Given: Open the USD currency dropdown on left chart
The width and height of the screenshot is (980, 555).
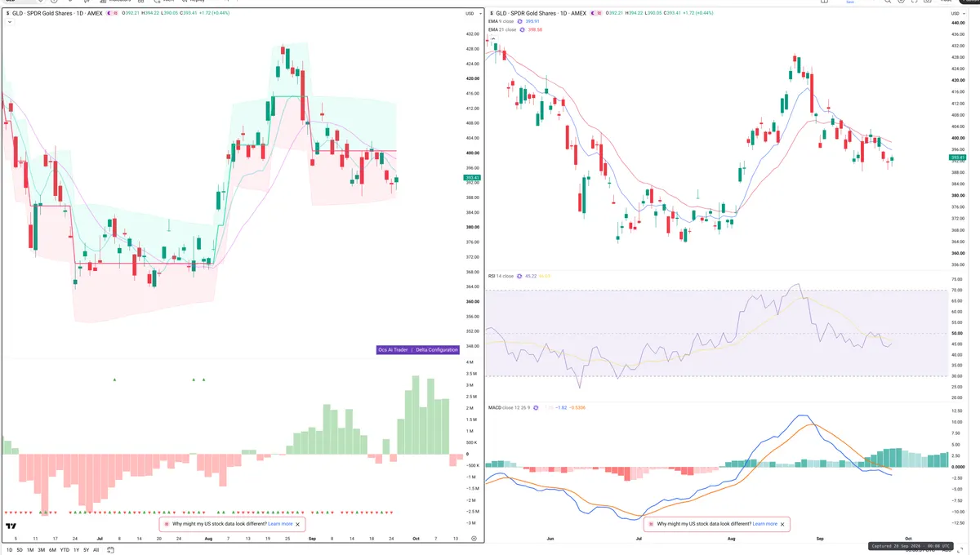Looking at the screenshot, I should click(472, 14).
